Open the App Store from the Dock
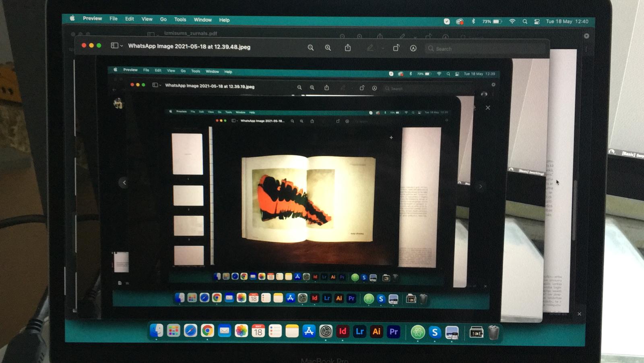This screenshot has height=363, width=644. point(309,331)
